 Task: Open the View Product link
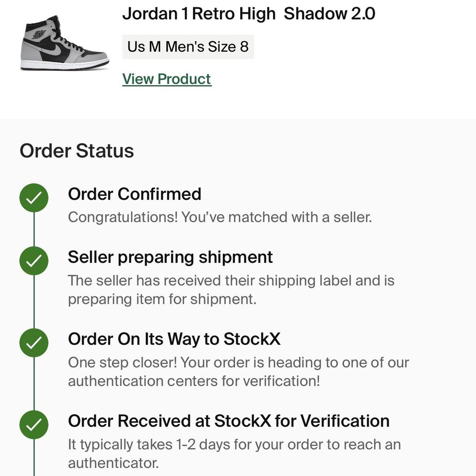(x=167, y=79)
